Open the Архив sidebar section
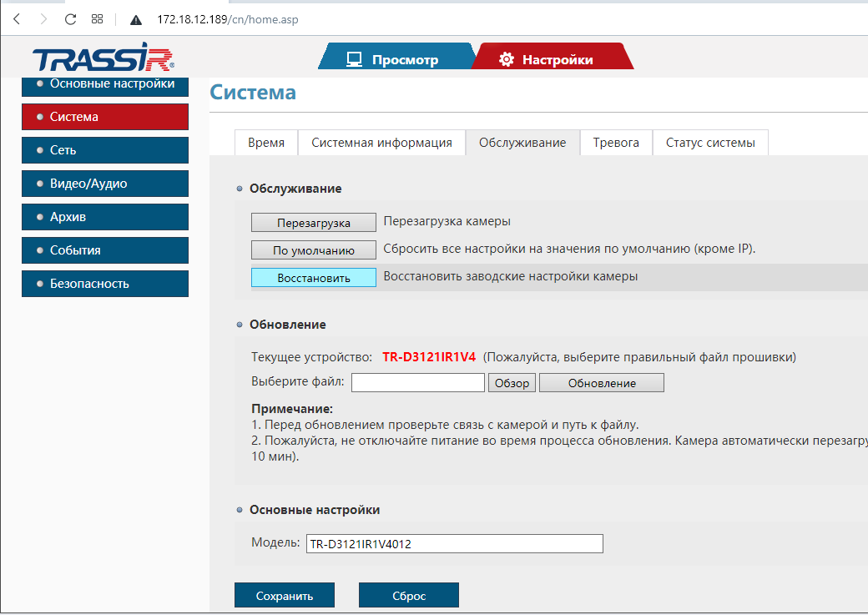 pyautogui.click(x=105, y=217)
